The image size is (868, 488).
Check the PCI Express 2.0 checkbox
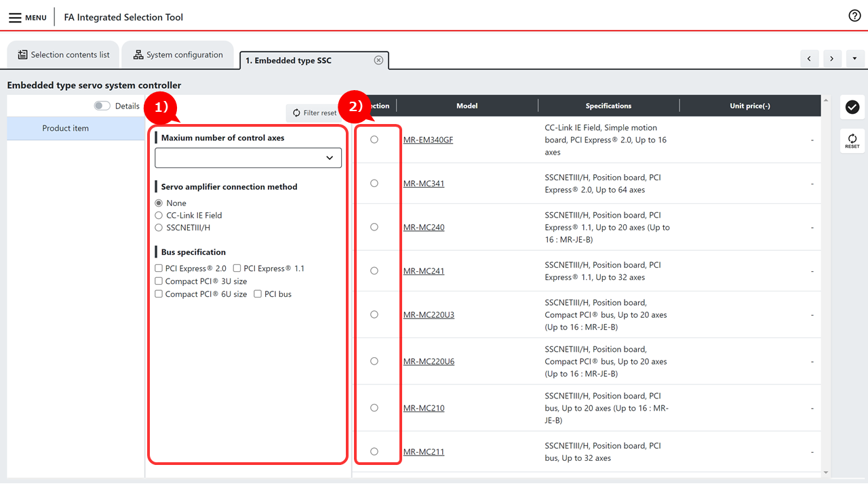click(159, 268)
